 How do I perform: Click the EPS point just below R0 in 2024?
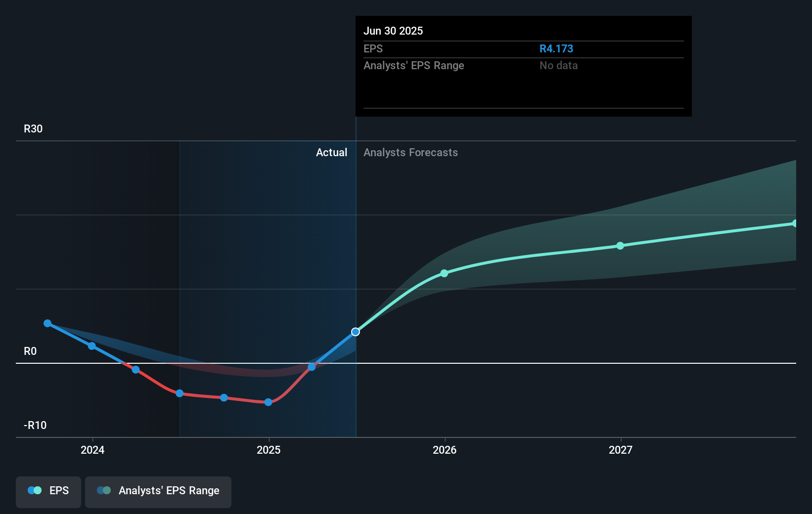coord(136,370)
